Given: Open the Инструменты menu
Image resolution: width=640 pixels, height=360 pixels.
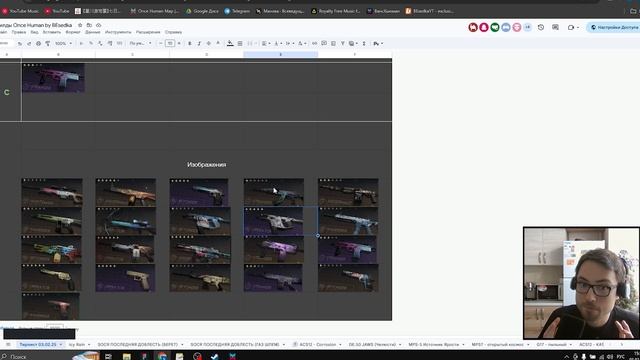Looking at the screenshot, I should 118,32.
